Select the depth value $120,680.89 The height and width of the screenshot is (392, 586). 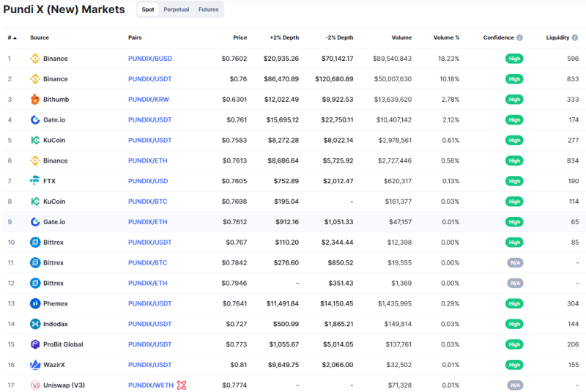click(334, 79)
